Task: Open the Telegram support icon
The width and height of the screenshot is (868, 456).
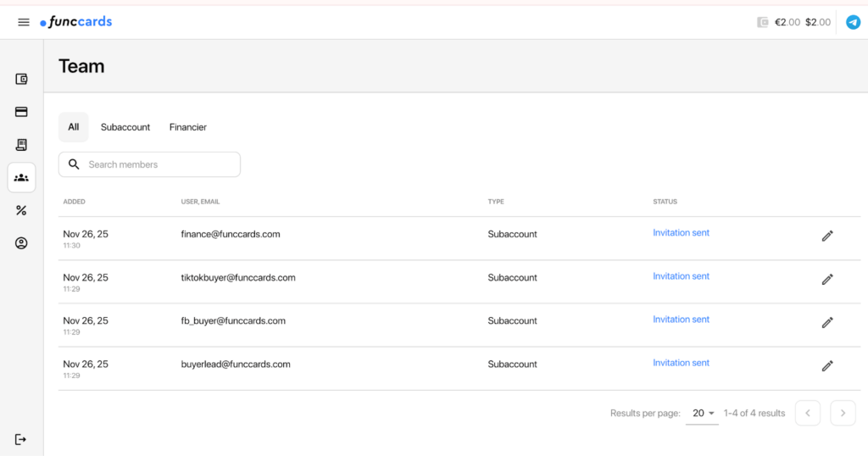Action: tap(853, 22)
